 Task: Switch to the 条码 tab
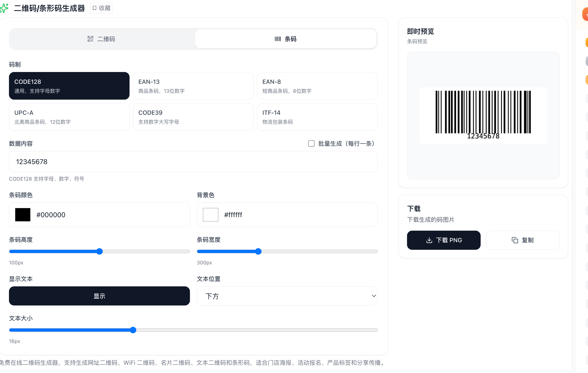coord(286,39)
